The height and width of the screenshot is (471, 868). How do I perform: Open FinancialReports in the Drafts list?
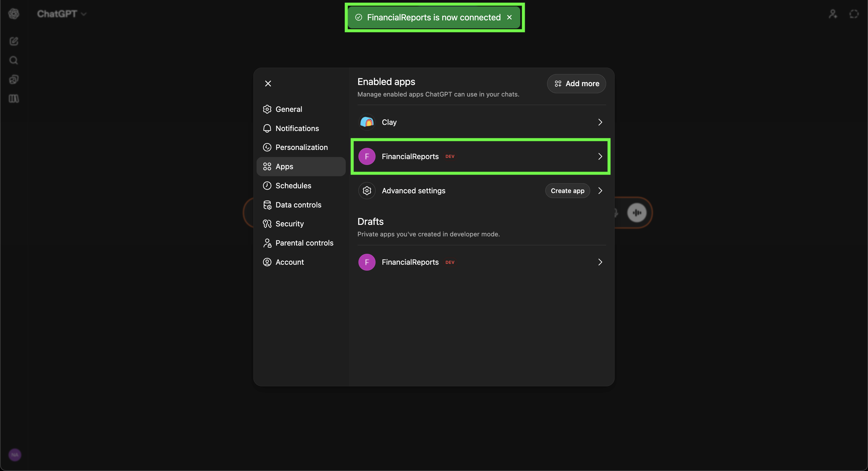(482, 262)
